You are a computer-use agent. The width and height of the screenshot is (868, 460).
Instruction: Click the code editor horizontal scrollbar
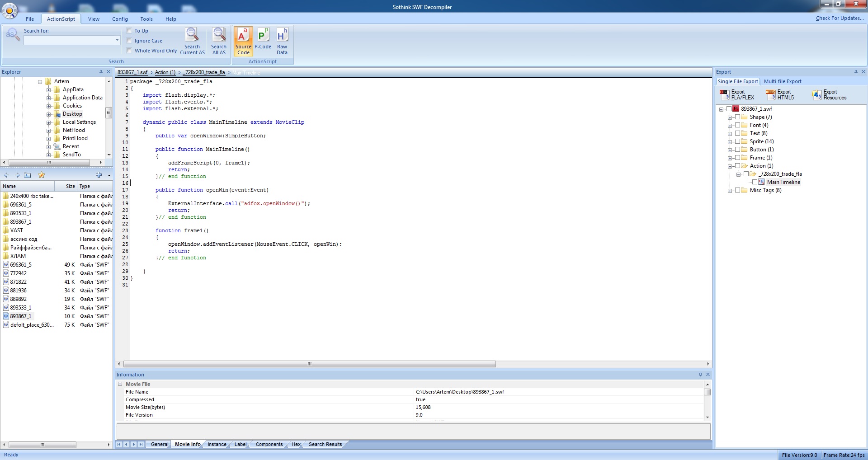(310, 364)
